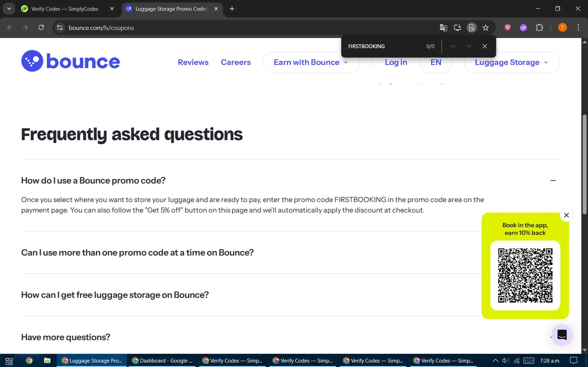Open the Extensions puzzle menu
Screen dimensions: 588x367
[x=539, y=27]
